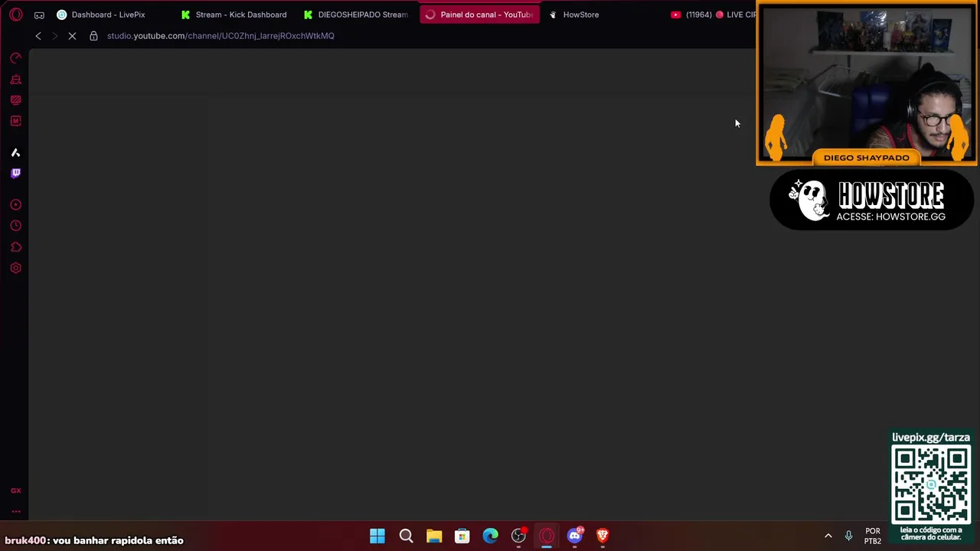This screenshot has height=551, width=980.
Task: Open File Explorer from the taskbar
Action: point(434,536)
